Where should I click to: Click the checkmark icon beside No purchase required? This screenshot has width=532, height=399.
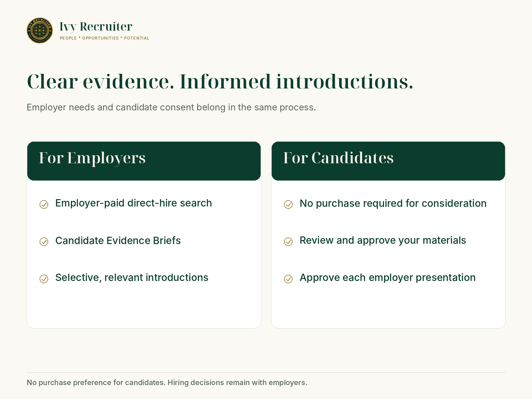[x=288, y=204]
